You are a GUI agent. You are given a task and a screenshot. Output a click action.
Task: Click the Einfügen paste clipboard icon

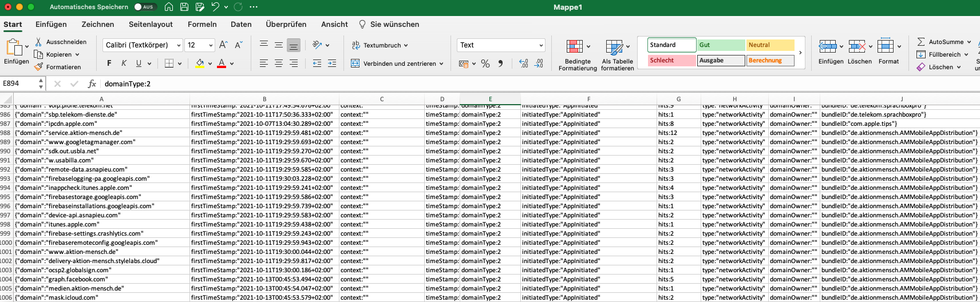[x=13, y=47]
